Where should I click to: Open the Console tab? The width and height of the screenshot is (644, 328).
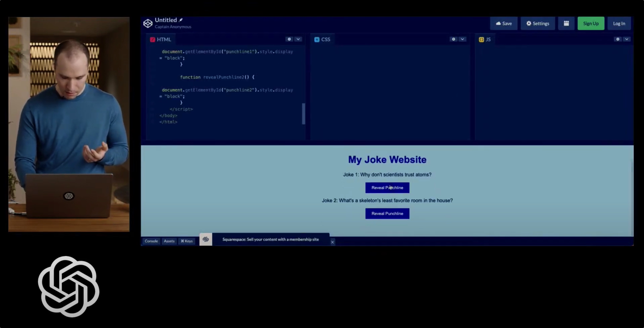pyautogui.click(x=151, y=241)
